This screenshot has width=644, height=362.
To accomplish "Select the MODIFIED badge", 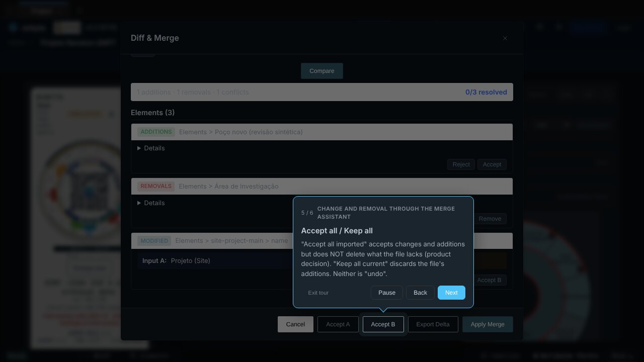I will (x=154, y=241).
